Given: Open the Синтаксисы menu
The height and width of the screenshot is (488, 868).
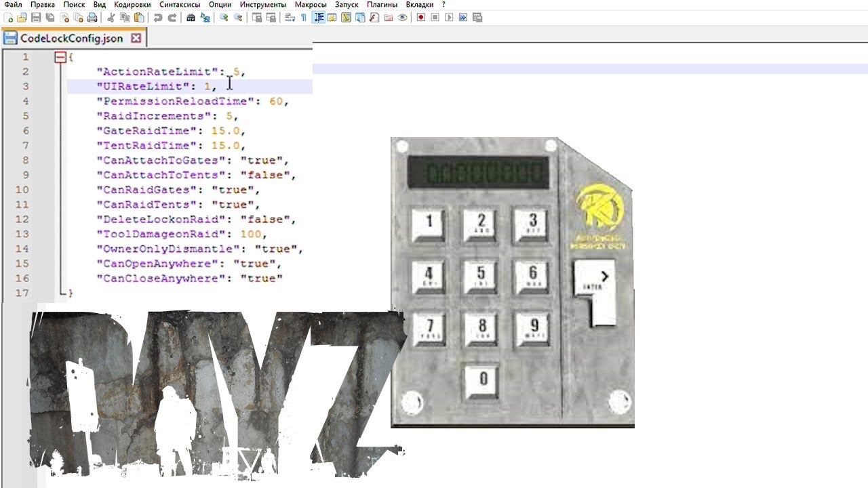Looking at the screenshot, I should point(180,5).
